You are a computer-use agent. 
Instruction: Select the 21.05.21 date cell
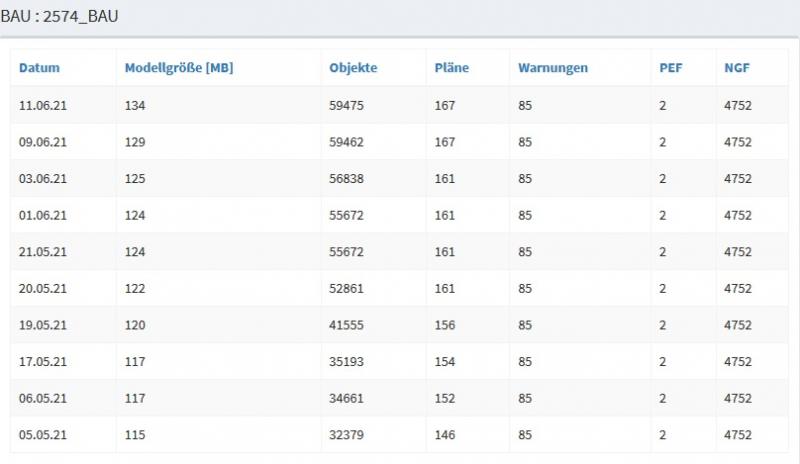pyautogui.click(x=43, y=252)
